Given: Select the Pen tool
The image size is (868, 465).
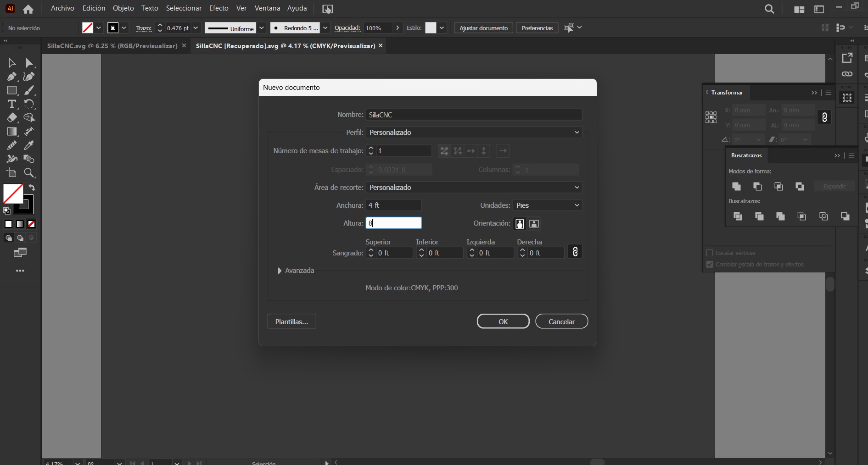Looking at the screenshot, I should pos(11,77).
